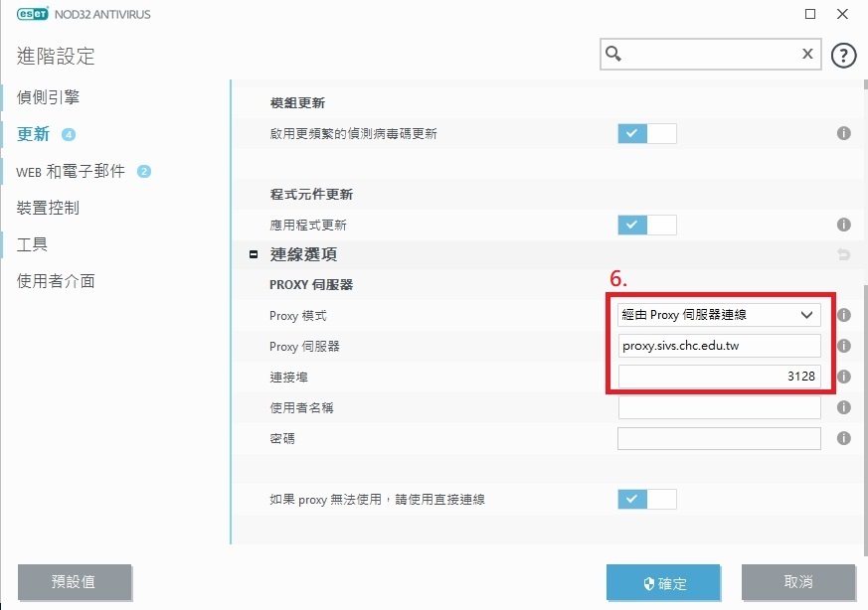Select 裝置控制 in sidebar
The image size is (868, 610).
[48, 208]
